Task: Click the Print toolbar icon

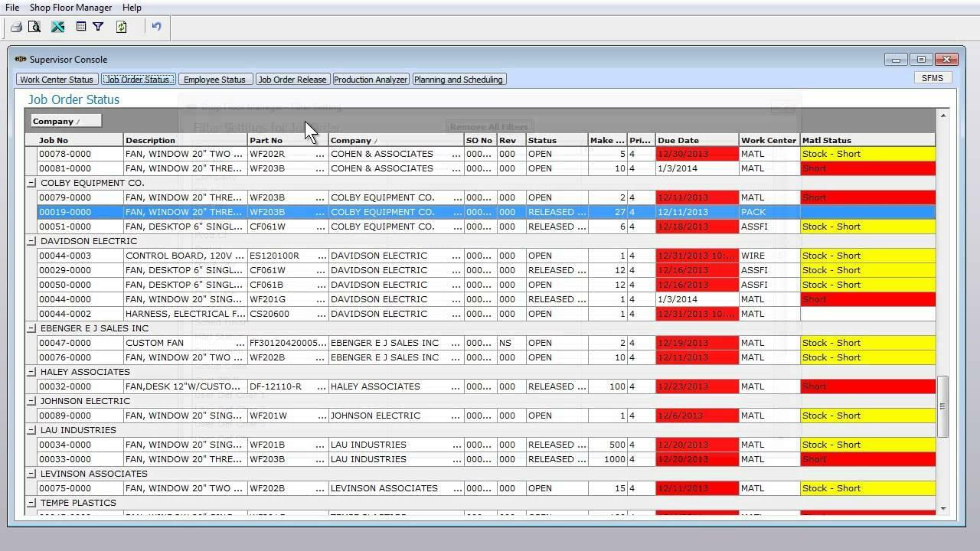Action: (16, 27)
